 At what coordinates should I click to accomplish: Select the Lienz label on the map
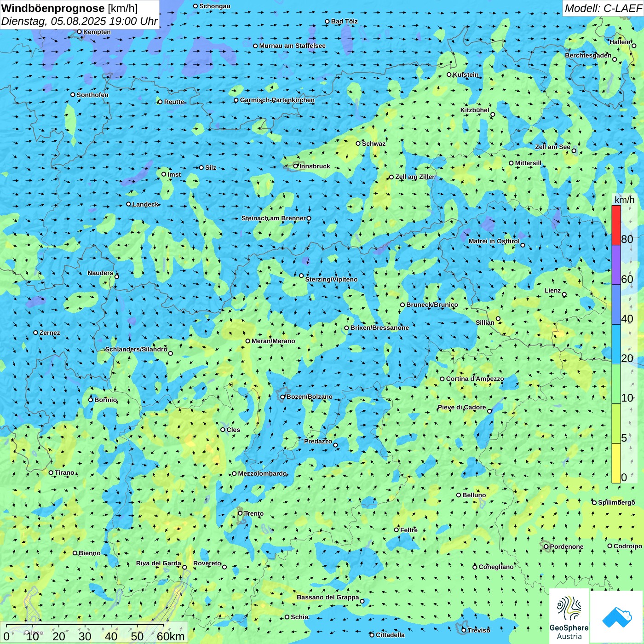pyautogui.click(x=552, y=290)
